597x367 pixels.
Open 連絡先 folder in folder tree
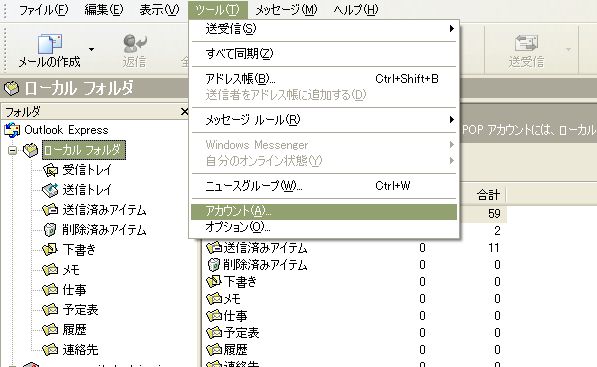[x=80, y=349]
